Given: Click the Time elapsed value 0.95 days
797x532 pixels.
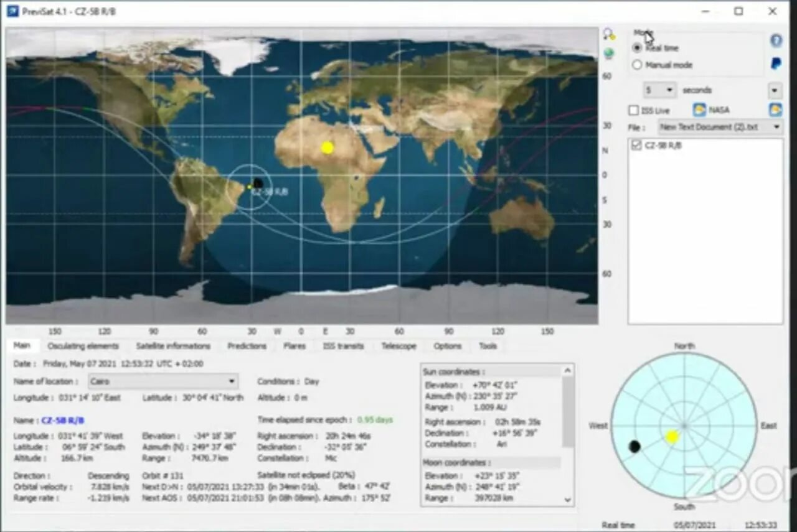Looking at the screenshot, I should (375, 420).
